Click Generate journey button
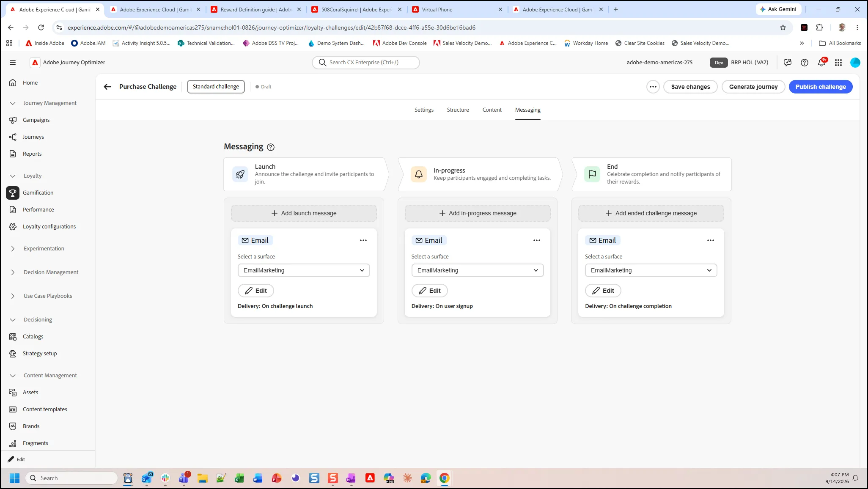This screenshot has height=489, width=868. pyautogui.click(x=753, y=87)
